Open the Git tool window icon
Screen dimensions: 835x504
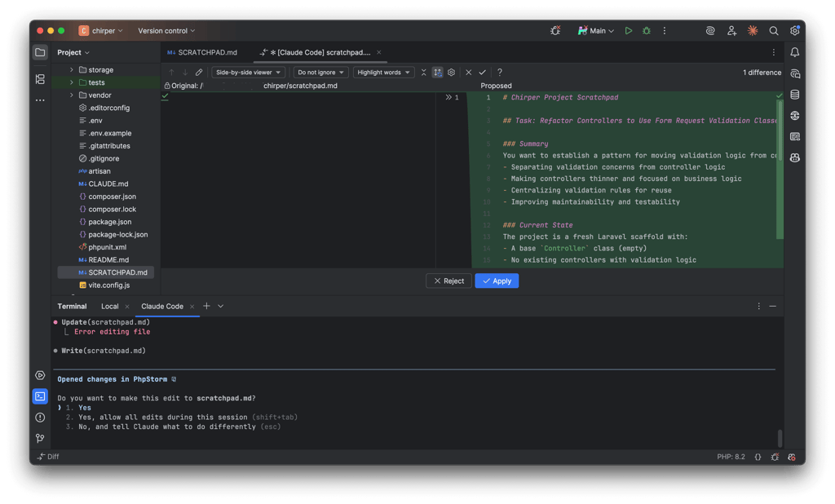coord(40,438)
